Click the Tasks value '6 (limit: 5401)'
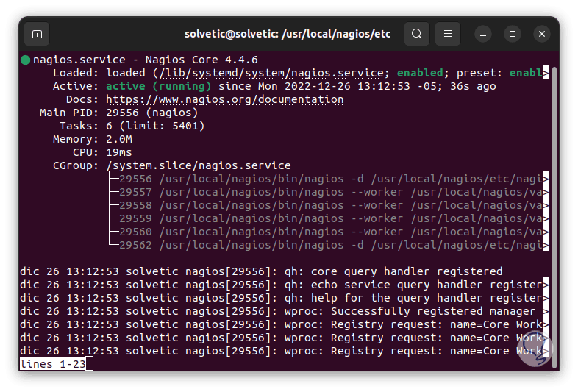Viewport: 578px width, 392px height. coord(155,126)
